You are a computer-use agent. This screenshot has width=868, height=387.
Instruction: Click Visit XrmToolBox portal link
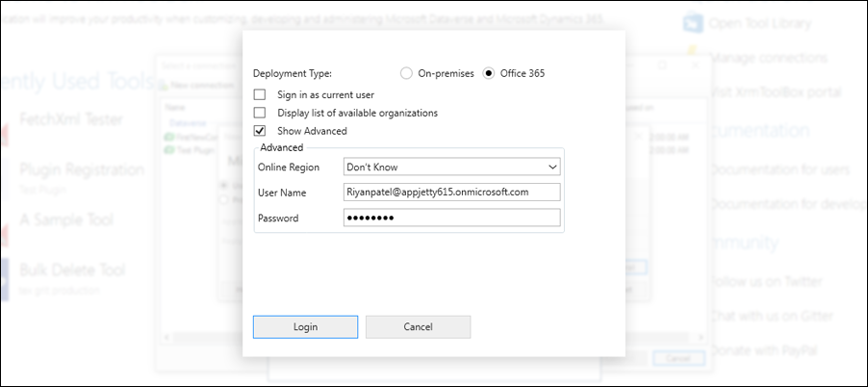tap(775, 91)
